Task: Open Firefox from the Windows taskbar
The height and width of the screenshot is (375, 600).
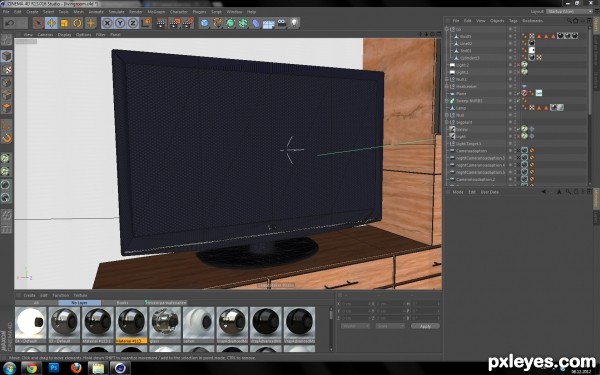Action: click(x=76, y=368)
